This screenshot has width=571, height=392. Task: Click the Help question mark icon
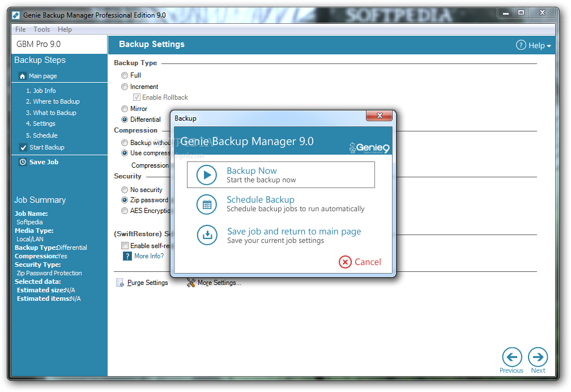point(521,45)
